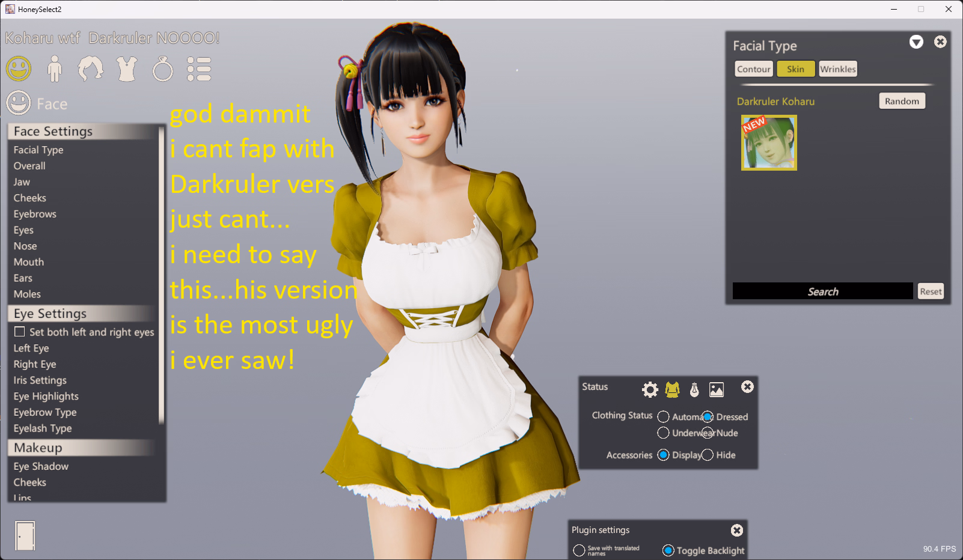Viewport: 963px width, 560px height.
Task: Click the picture icon in Status panel
Action: pyautogui.click(x=717, y=390)
